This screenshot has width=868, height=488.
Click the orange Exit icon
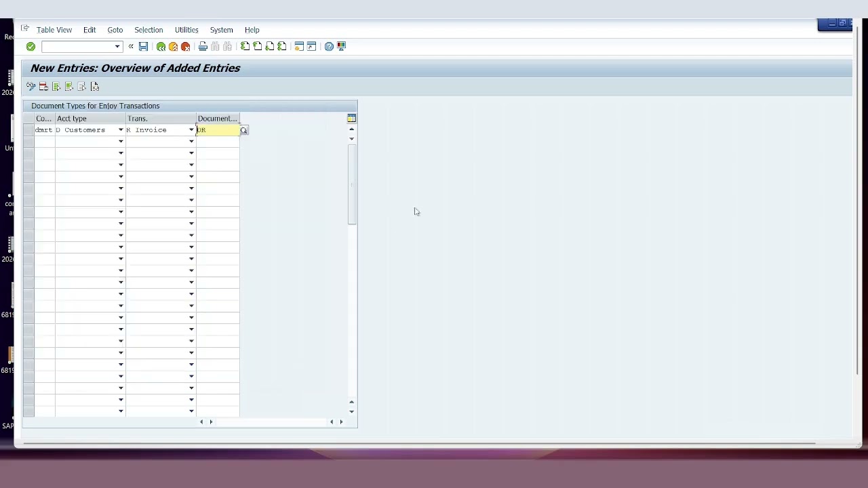(x=173, y=47)
